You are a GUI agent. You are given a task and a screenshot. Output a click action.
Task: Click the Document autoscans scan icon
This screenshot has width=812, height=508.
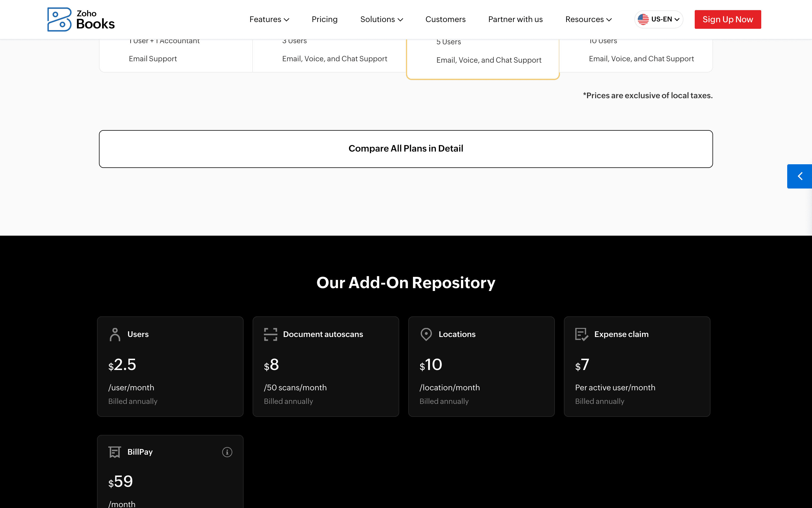[x=270, y=335]
